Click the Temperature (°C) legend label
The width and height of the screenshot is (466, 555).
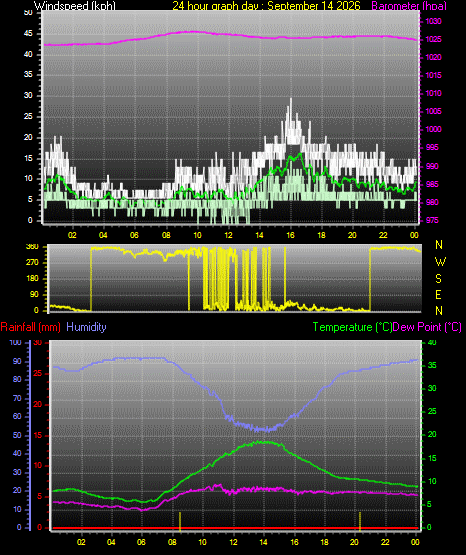352,327
